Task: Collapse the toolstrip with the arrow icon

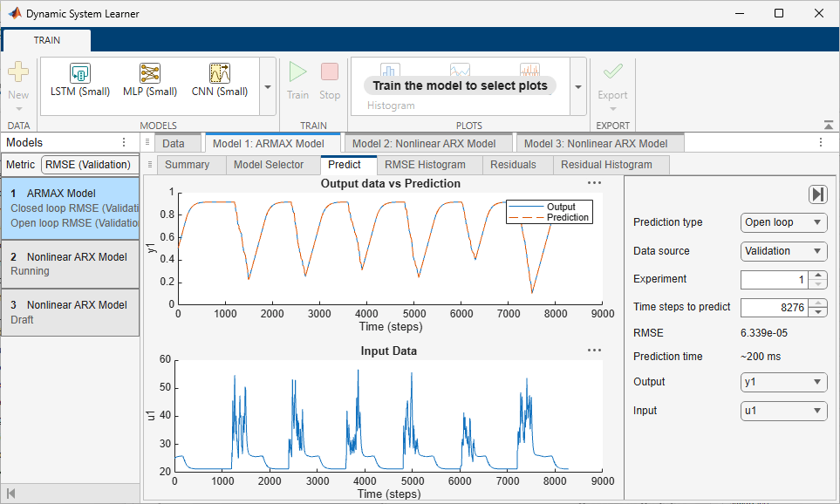Action: [x=828, y=125]
